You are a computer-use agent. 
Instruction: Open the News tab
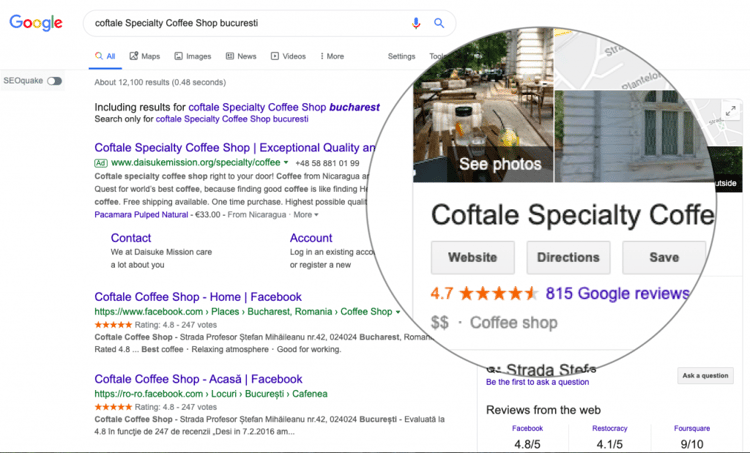click(241, 56)
